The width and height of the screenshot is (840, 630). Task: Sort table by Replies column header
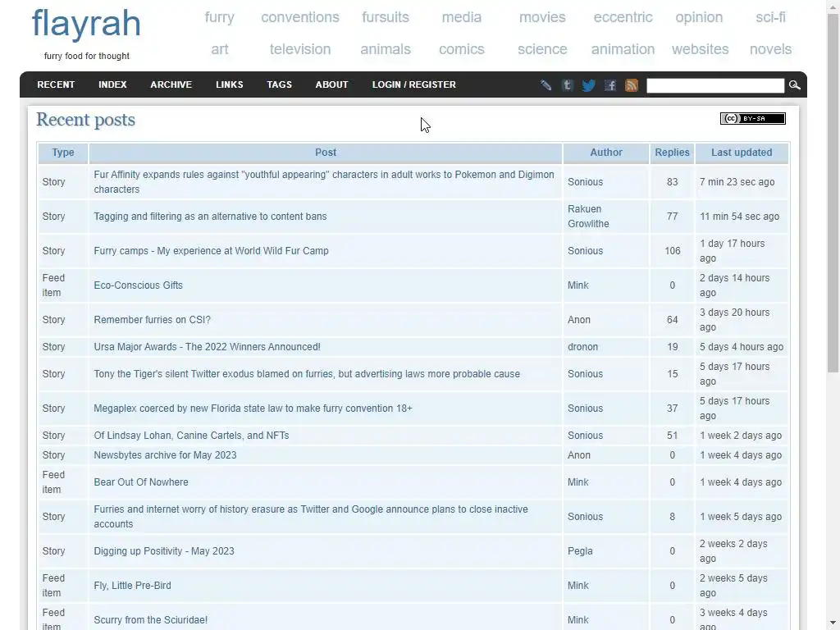[x=673, y=153]
